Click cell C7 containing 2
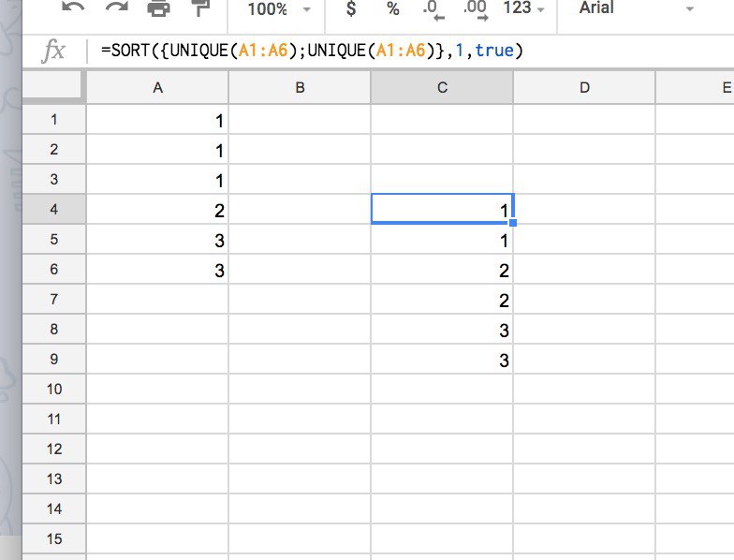The height and width of the screenshot is (560, 734). point(442,300)
